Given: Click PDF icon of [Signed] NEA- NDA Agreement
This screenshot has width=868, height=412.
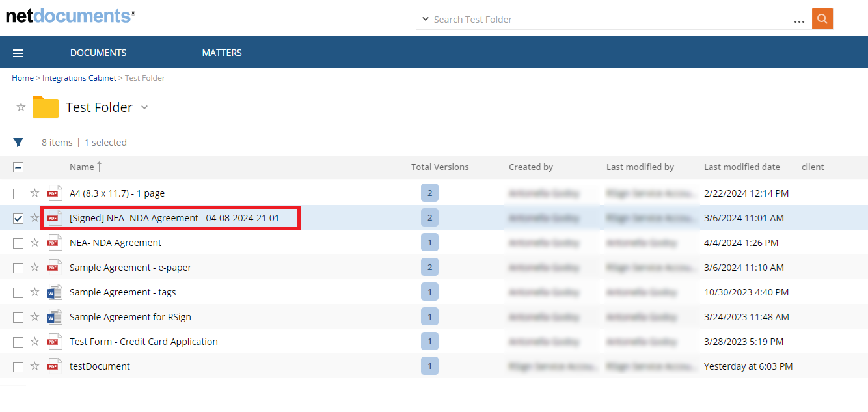Looking at the screenshot, I should pyautogui.click(x=55, y=218).
